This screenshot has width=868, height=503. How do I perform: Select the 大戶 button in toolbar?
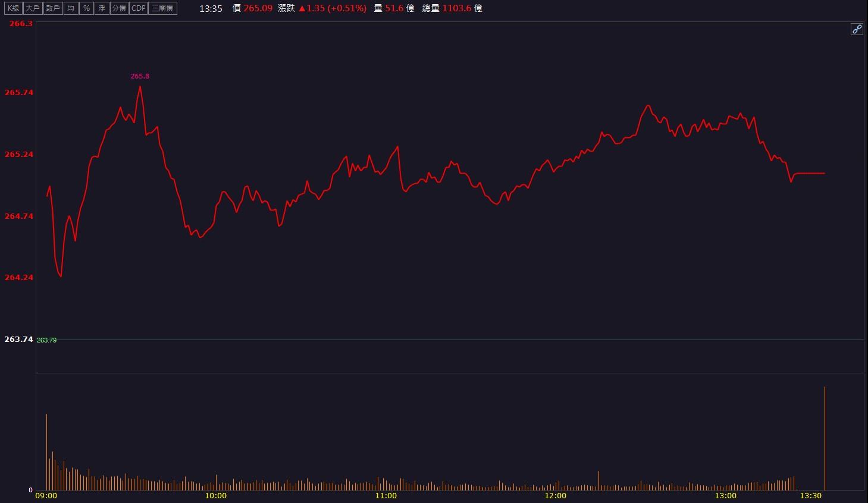tap(33, 8)
